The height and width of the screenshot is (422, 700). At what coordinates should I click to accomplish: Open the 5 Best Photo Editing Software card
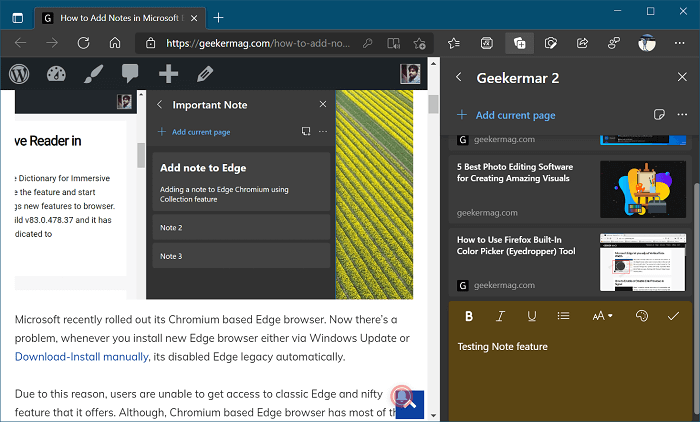(570, 189)
